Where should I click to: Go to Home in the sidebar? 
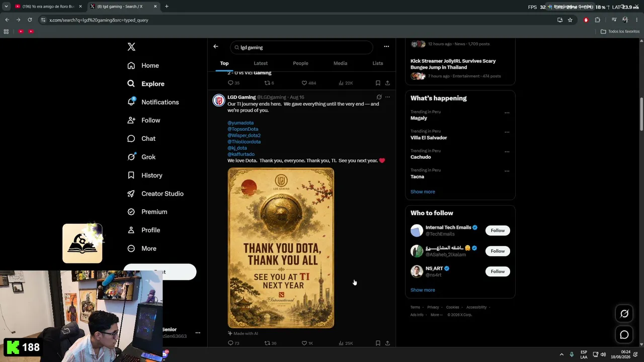click(x=143, y=65)
